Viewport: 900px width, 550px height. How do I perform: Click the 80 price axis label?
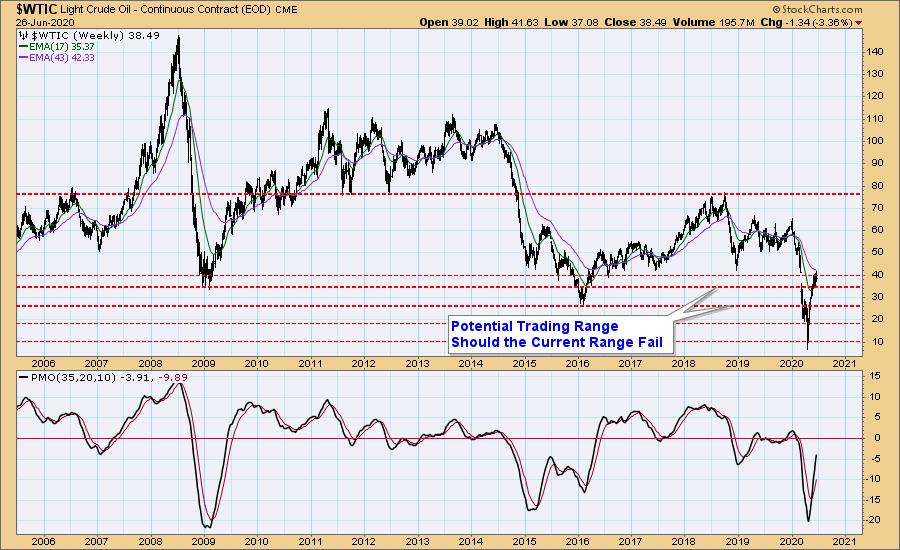pyautogui.click(x=878, y=186)
